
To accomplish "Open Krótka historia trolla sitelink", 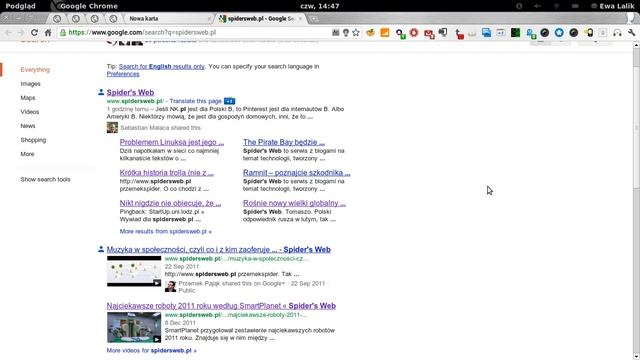I will (x=167, y=173).
